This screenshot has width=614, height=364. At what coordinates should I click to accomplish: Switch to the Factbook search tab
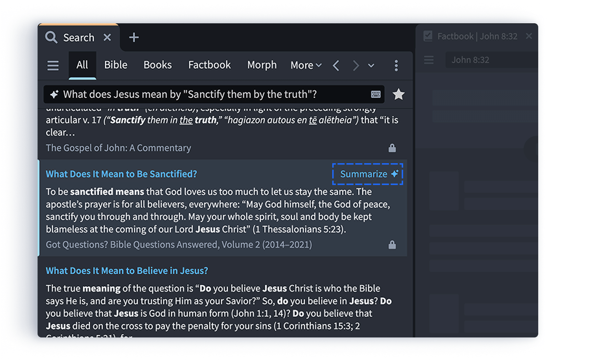[x=210, y=65]
